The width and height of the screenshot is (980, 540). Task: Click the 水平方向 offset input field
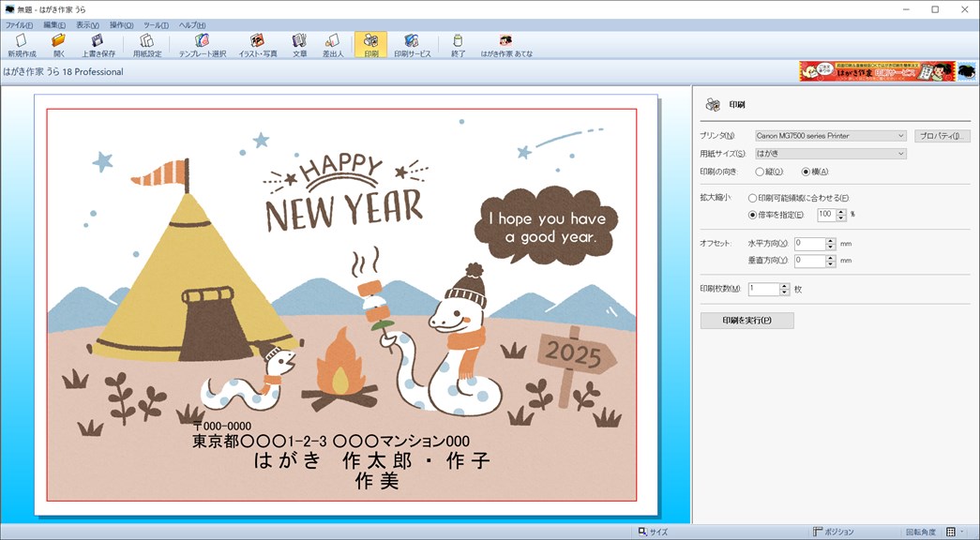click(810, 244)
